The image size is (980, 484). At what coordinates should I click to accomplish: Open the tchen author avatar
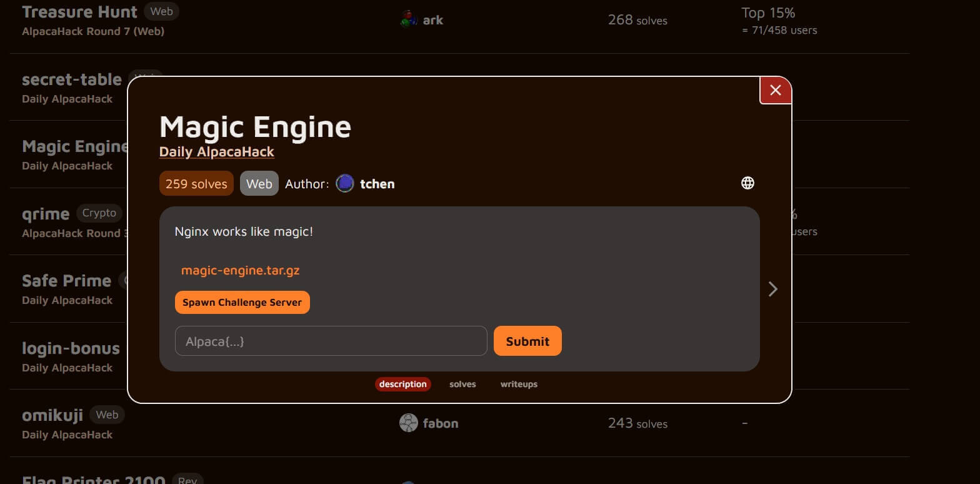[345, 183]
